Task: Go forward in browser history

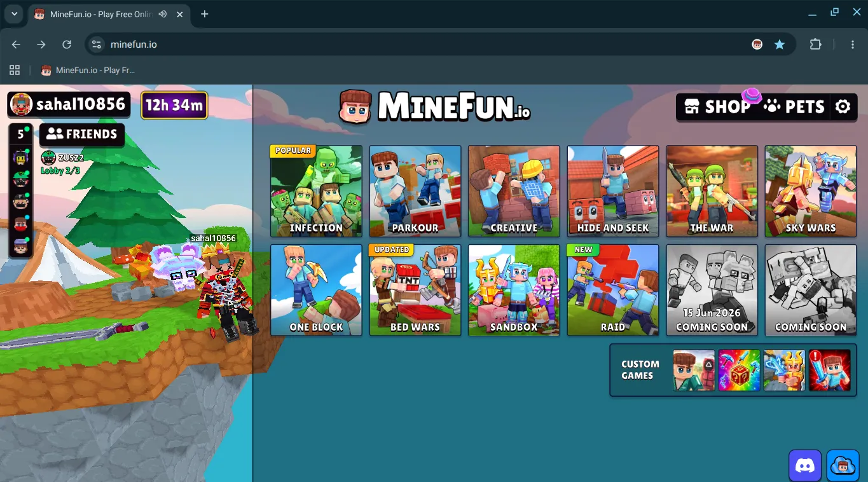Action: click(41, 45)
